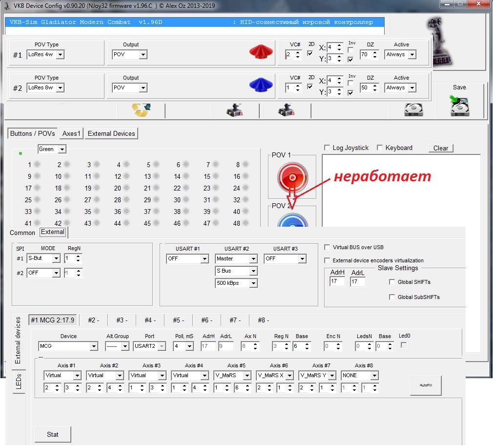Click the Stat button
Image resolution: width=493 pixels, height=448 pixels.
pos(53,434)
